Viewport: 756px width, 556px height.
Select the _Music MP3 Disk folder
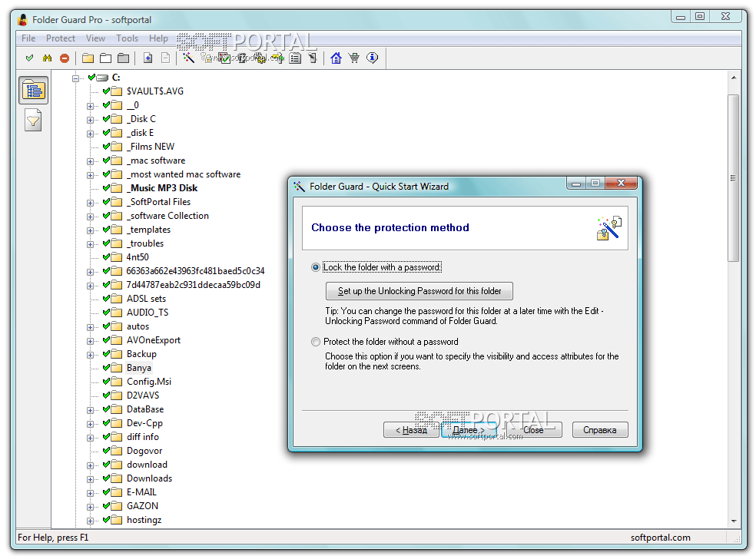pyautogui.click(x=162, y=188)
